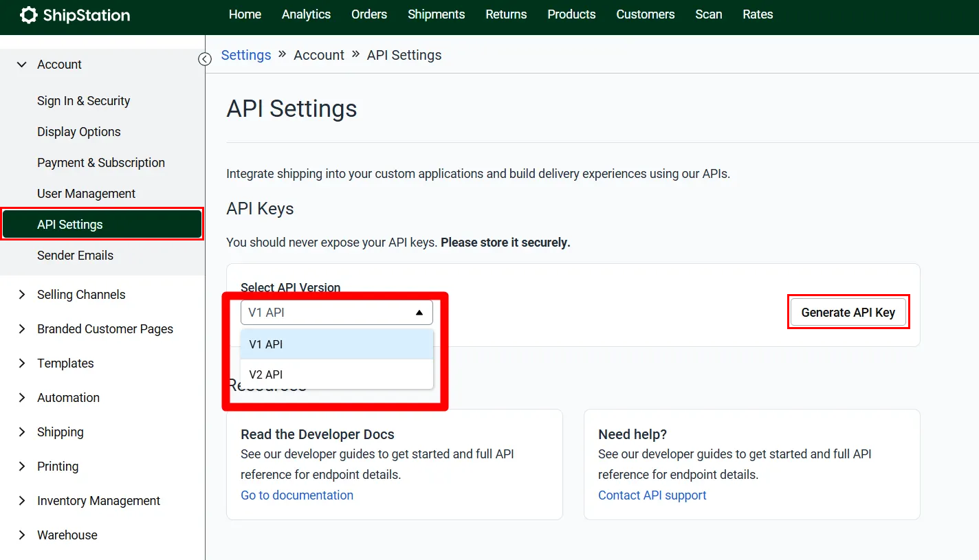The image size is (979, 560).
Task: Open Analytics from the top bar
Action: [306, 14]
